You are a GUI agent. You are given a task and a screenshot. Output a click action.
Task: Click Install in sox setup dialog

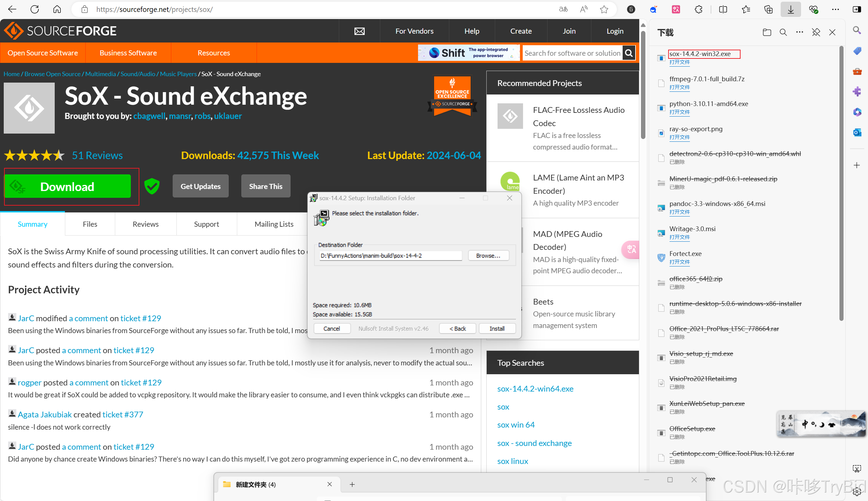coord(497,329)
